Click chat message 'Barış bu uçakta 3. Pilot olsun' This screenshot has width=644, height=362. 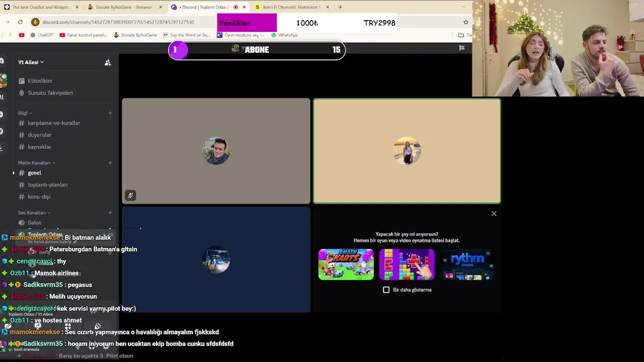96,356
